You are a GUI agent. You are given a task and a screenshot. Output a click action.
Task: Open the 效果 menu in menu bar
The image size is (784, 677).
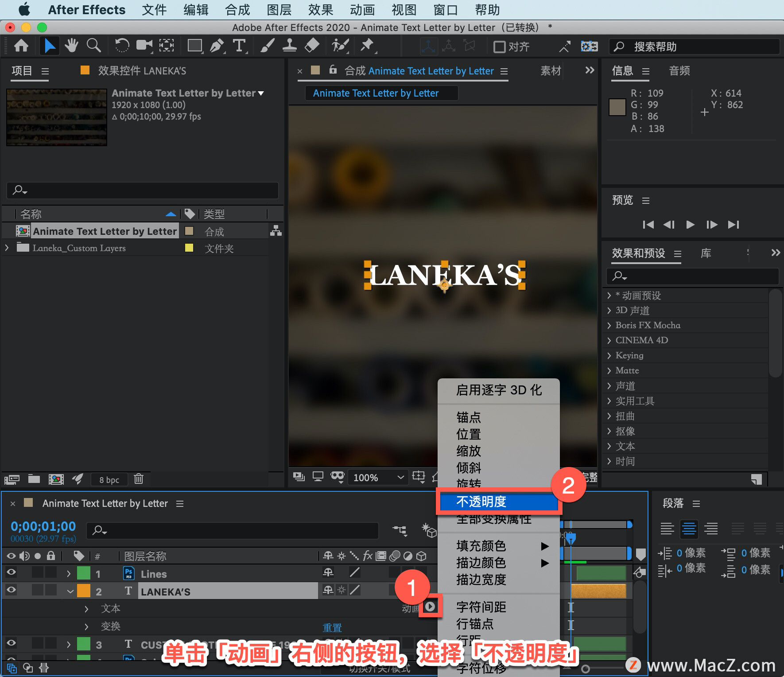321,10
